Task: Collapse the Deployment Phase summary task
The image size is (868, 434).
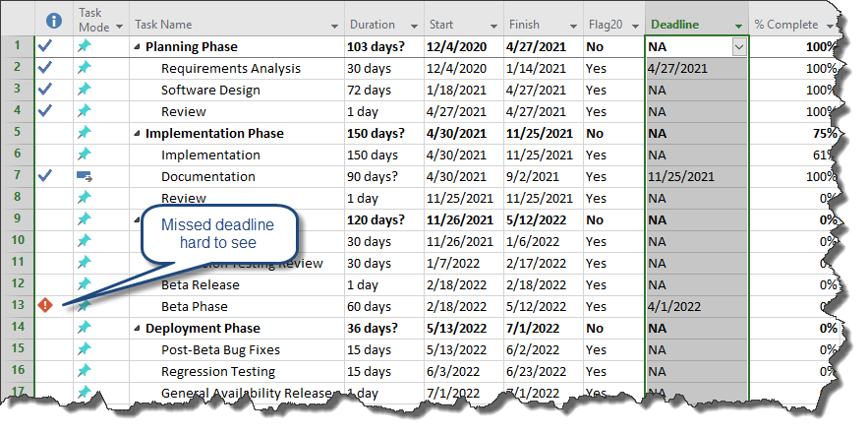Action: (138, 329)
